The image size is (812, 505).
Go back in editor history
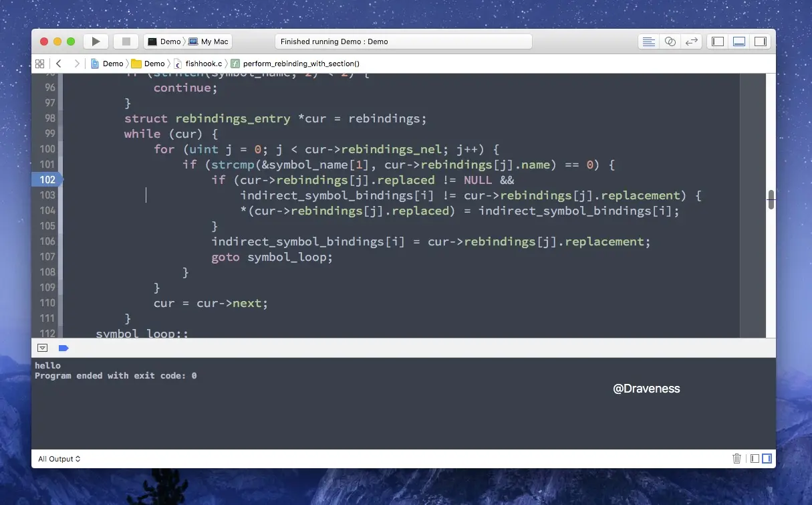(x=59, y=64)
